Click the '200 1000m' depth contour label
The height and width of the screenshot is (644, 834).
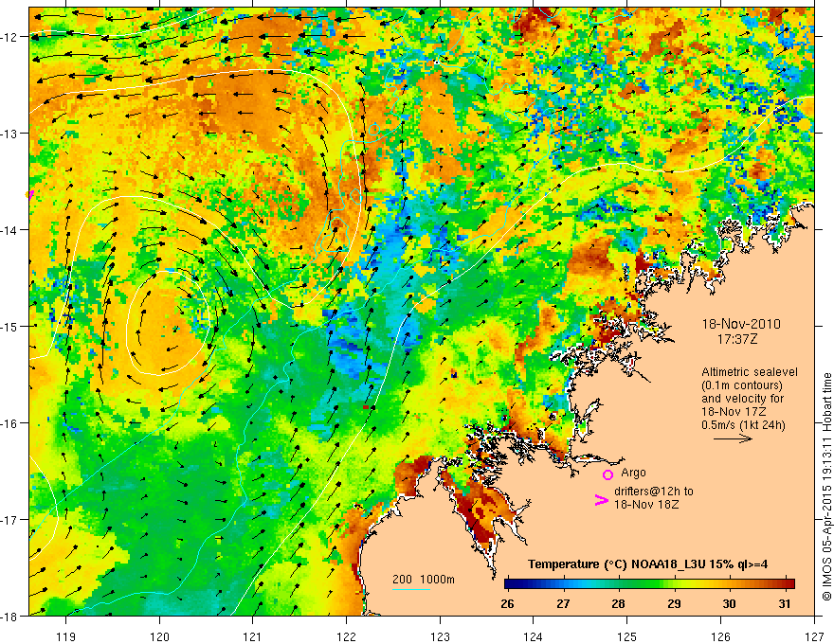coord(424,580)
